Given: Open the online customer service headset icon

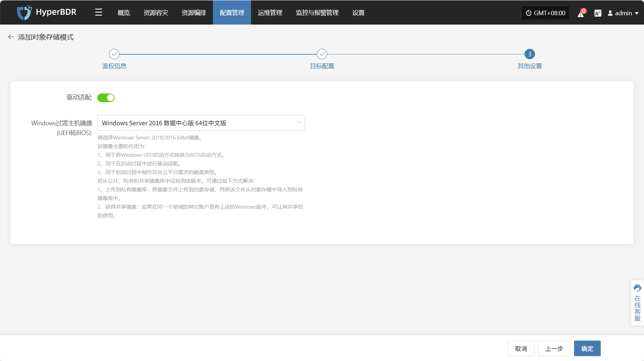Looking at the screenshot, I should click(637, 288).
